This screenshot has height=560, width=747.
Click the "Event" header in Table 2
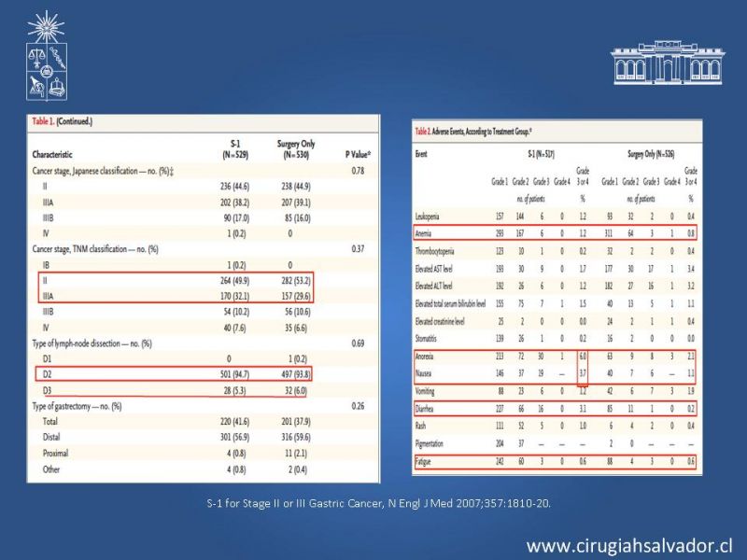click(421, 154)
